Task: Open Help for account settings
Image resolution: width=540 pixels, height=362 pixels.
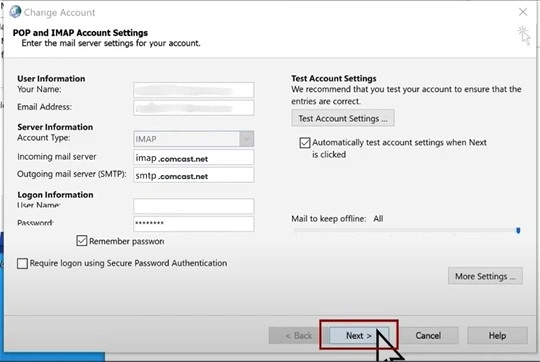Action: 497,335
